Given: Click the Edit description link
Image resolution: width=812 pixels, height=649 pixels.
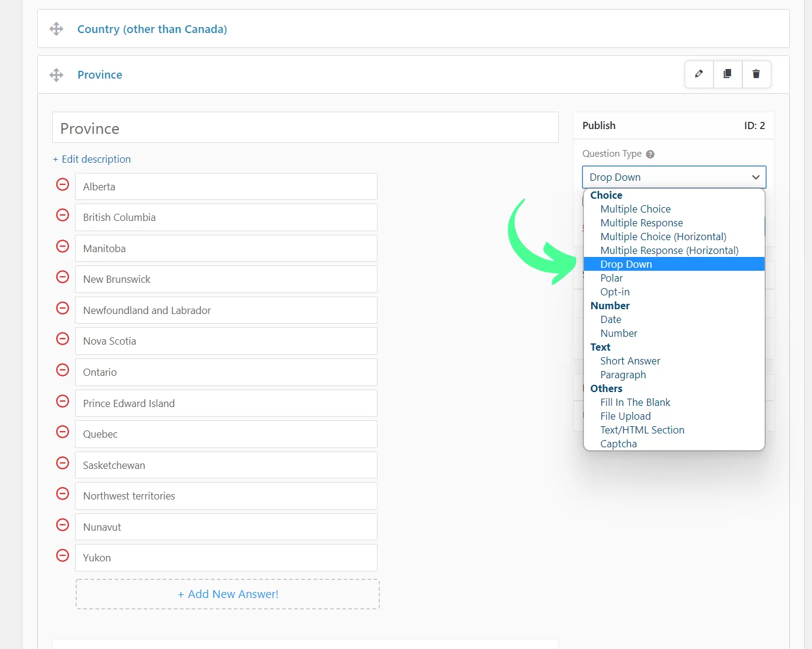Looking at the screenshot, I should pyautogui.click(x=92, y=159).
